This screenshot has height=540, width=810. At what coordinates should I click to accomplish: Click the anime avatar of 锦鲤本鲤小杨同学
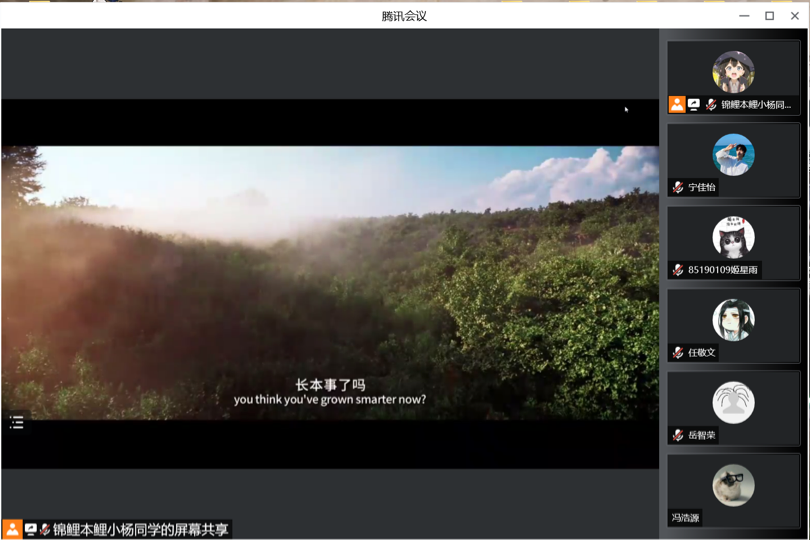[733, 72]
